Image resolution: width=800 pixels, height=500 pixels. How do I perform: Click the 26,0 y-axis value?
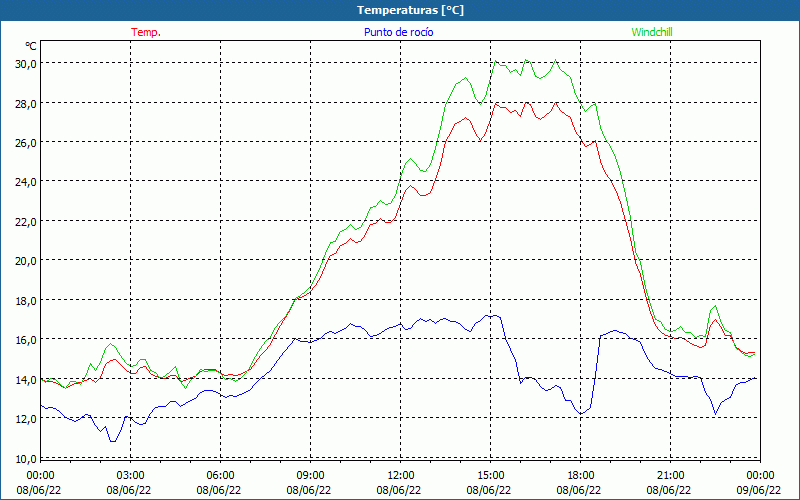pyautogui.click(x=26, y=143)
